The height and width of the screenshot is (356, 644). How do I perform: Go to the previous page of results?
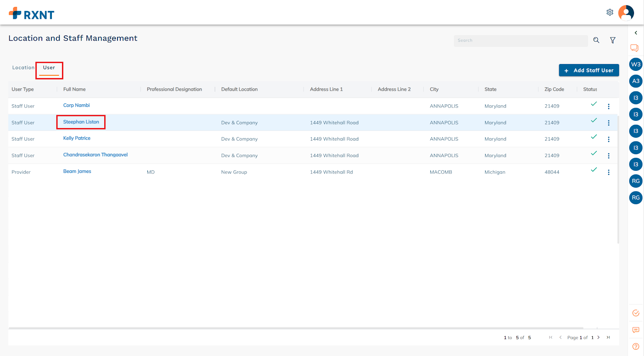pos(560,337)
